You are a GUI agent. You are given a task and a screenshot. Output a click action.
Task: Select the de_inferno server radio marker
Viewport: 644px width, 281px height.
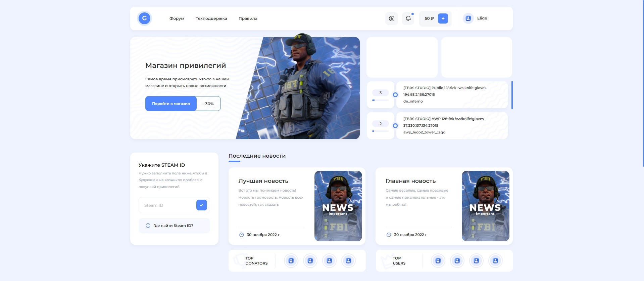click(x=395, y=95)
